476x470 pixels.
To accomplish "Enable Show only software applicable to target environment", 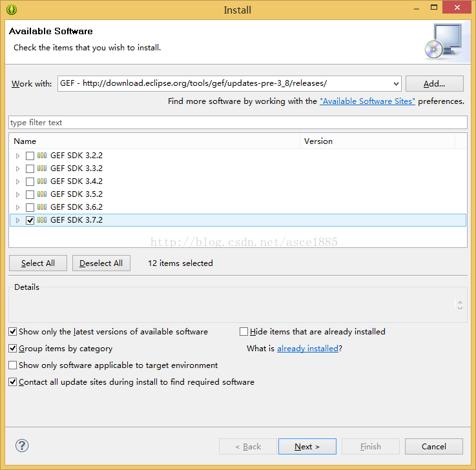I will point(12,365).
